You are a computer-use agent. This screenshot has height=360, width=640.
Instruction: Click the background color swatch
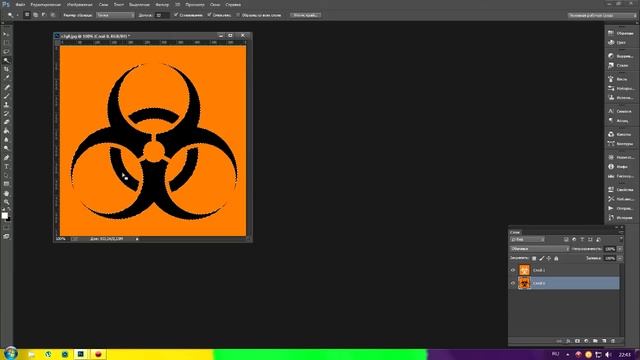pos(8,219)
